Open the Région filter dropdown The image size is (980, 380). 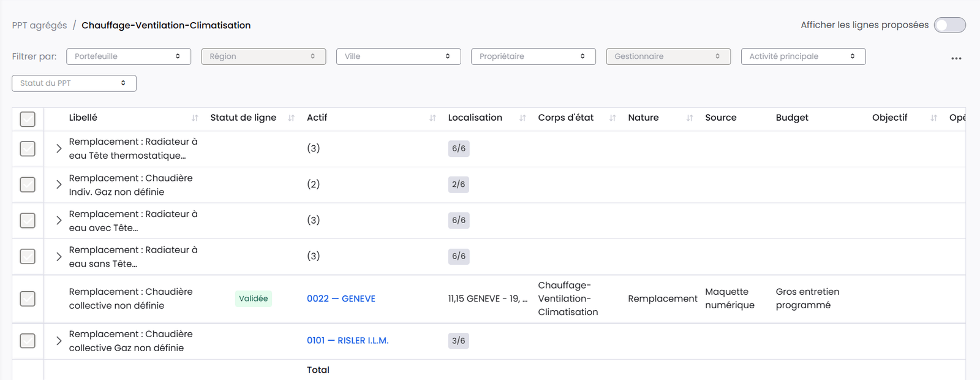coord(263,56)
